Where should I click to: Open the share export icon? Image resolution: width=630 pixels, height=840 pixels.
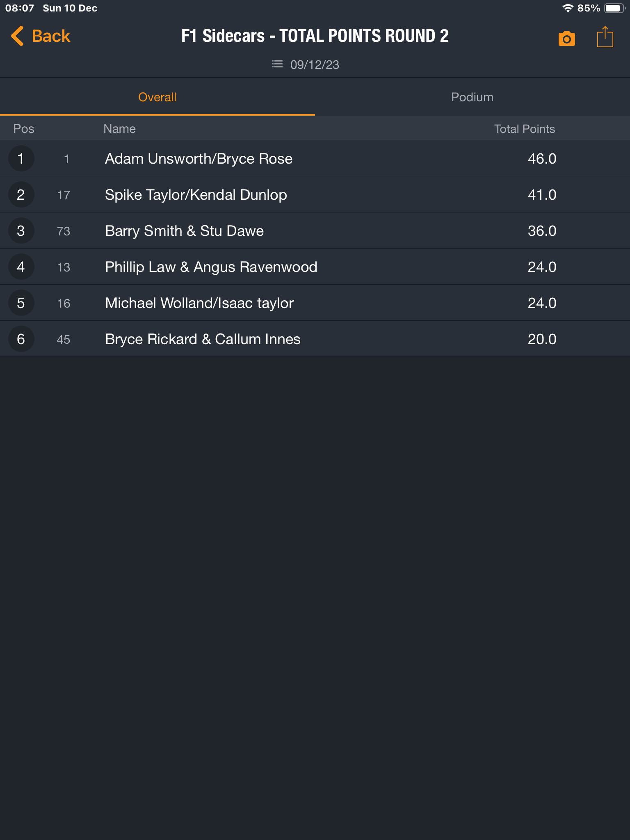point(605,37)
